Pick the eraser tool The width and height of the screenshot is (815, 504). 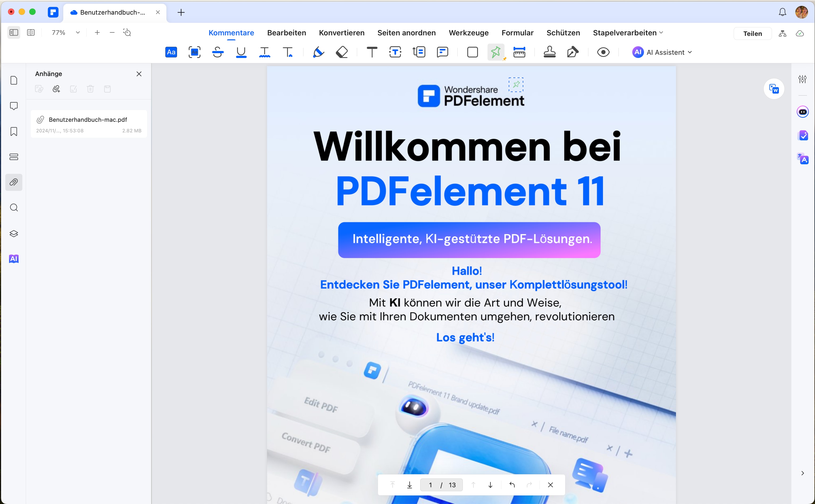(x=342, y=52)
